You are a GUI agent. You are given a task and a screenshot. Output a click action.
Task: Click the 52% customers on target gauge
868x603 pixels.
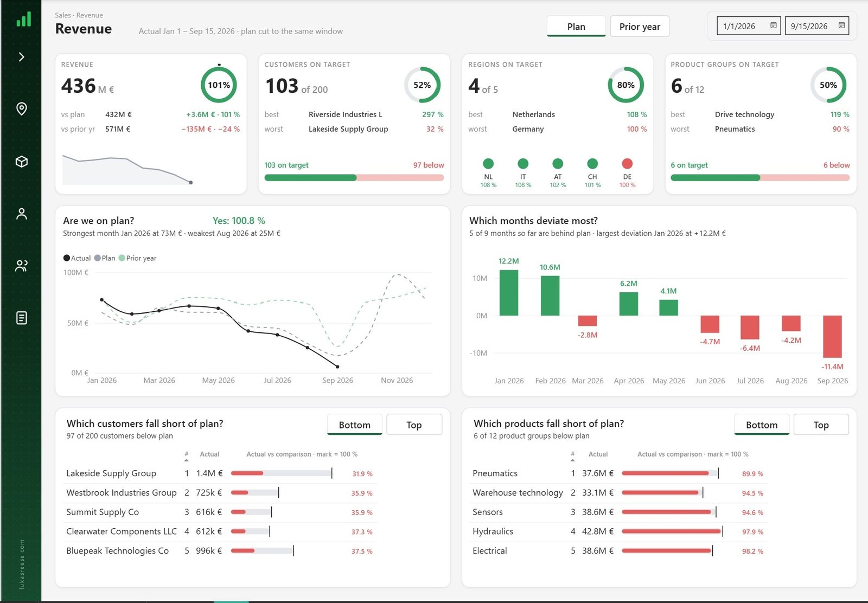(422, 85)
